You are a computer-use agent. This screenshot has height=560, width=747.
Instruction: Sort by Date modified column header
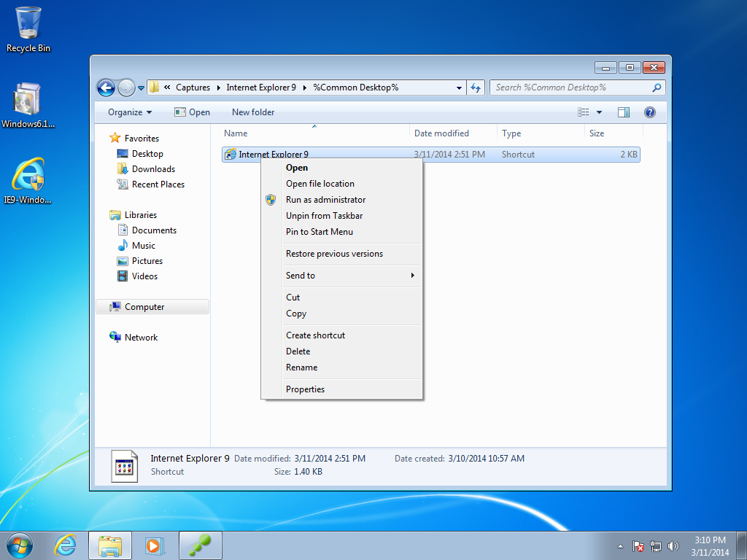(x=453, y=133)
